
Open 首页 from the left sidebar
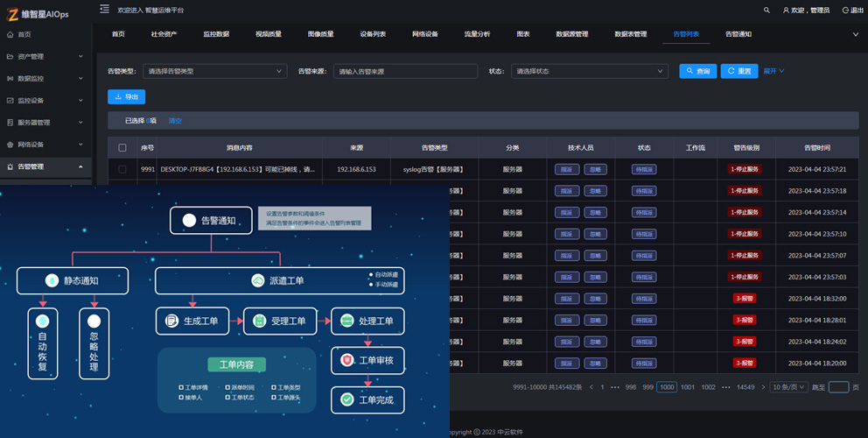(24, 34)
